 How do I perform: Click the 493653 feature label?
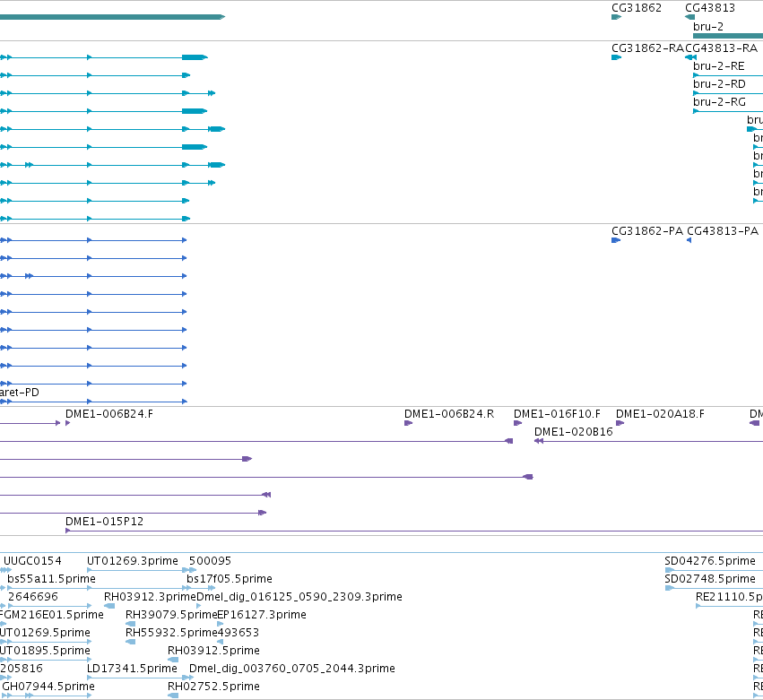pos(238,633)
